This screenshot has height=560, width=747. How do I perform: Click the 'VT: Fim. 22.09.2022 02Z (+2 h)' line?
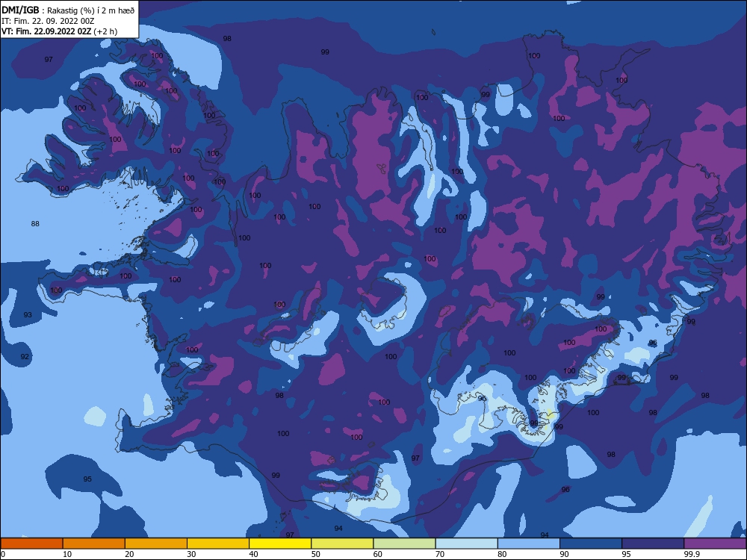click(60, 31)
